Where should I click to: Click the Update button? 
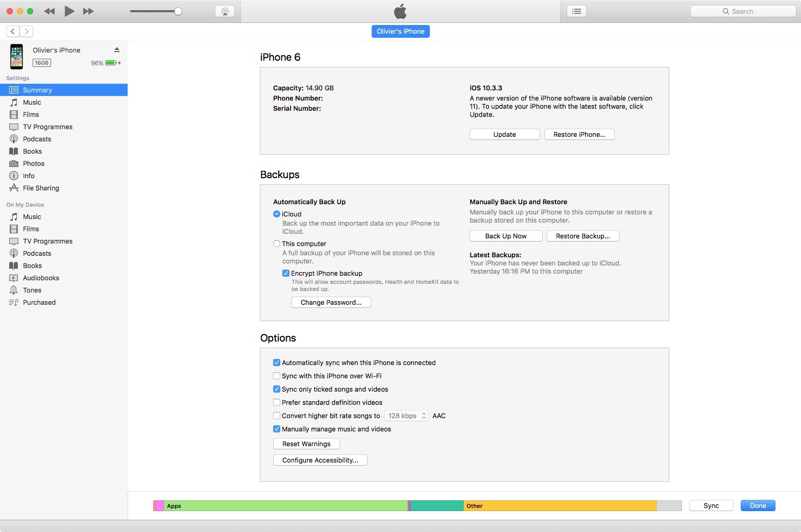(x=505, y=134)
